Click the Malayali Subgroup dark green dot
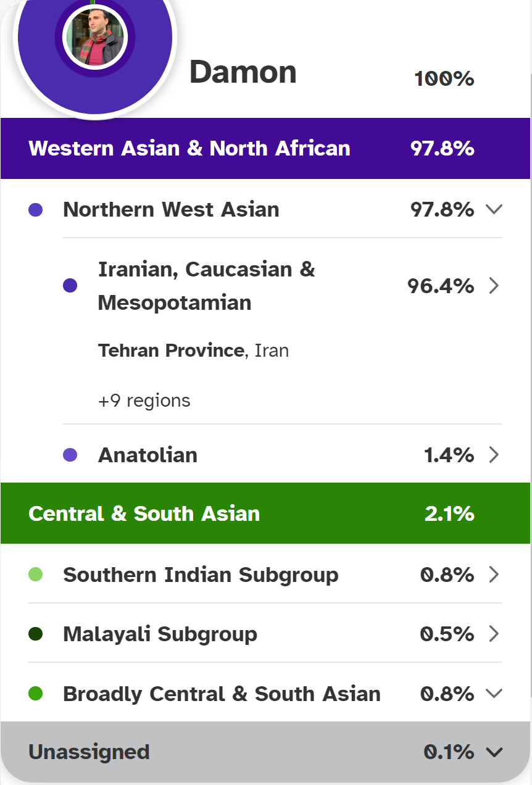532x785 pixels. tap(36, 634)
